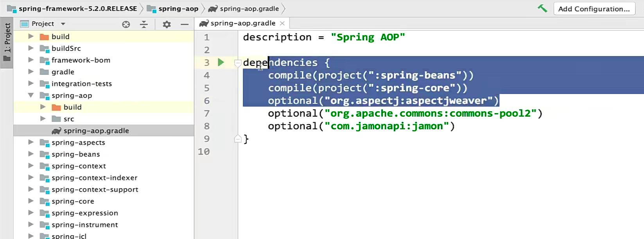Viewport: 644px width, 239px height.
Task: Click the green run arrow on line 3
Action: tap(221, 62)
